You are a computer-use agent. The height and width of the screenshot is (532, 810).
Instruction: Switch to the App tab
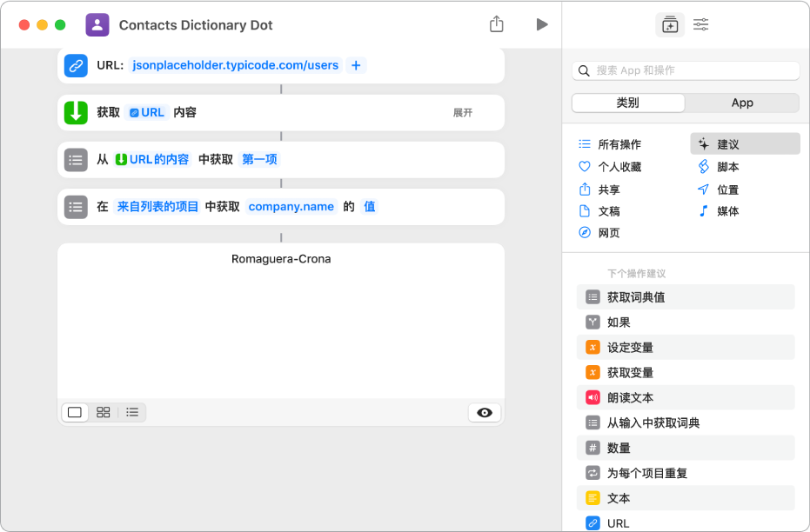pyautogui.click(x=742, y=103)
